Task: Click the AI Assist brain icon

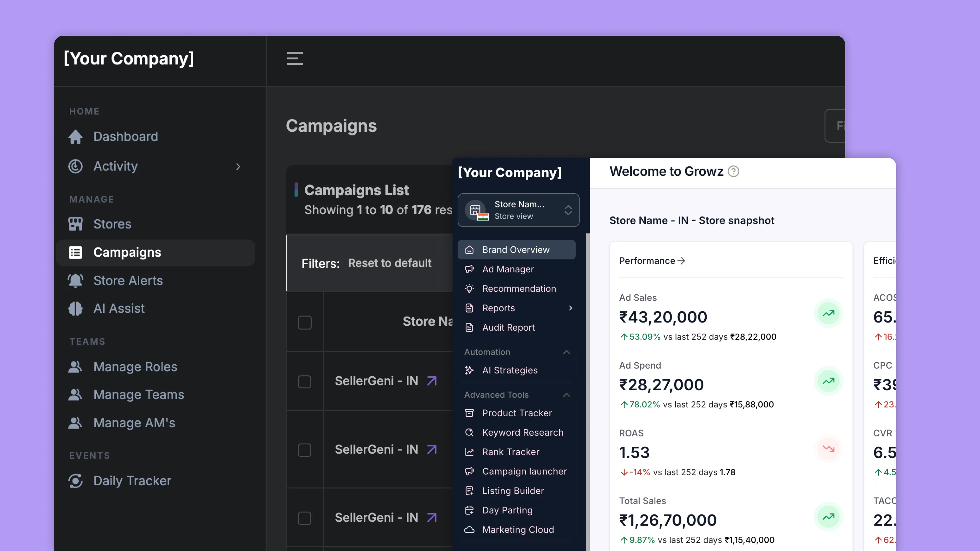Action: pyautogui.click(x=75, y=308)
